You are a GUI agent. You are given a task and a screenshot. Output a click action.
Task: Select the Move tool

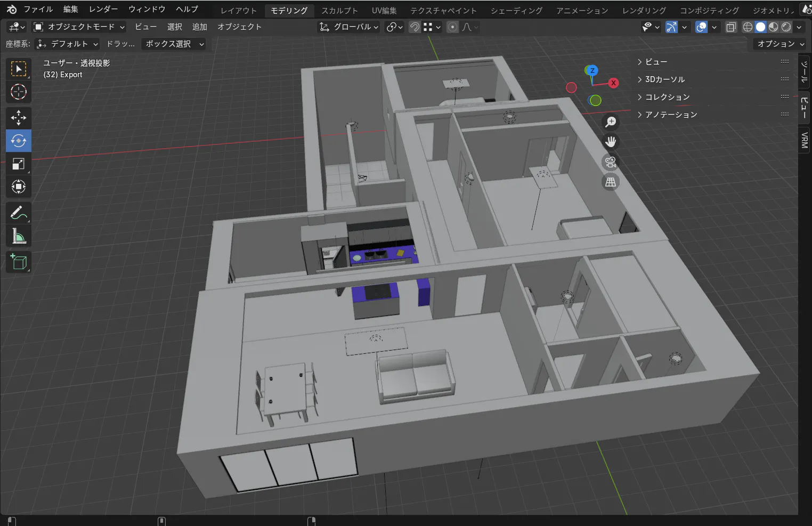tap(19, 118)
